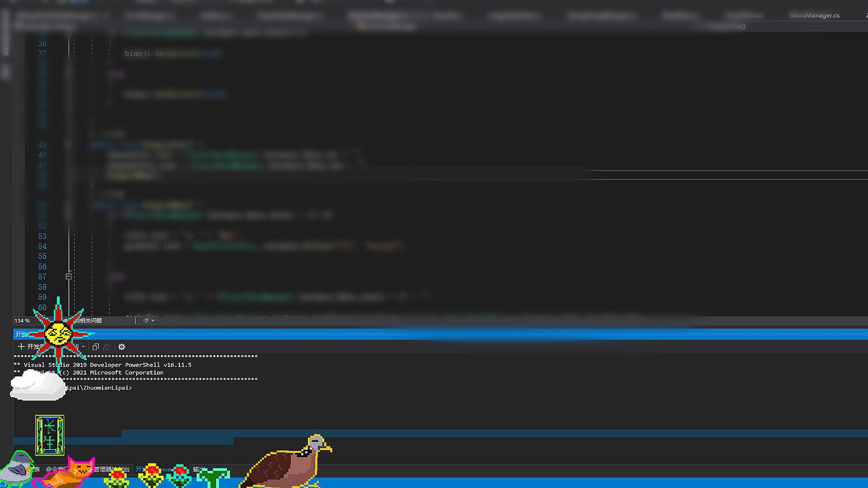Expand the terminal shell type dropdown arrow
The image size is (868, 488).
click(83, 347)
